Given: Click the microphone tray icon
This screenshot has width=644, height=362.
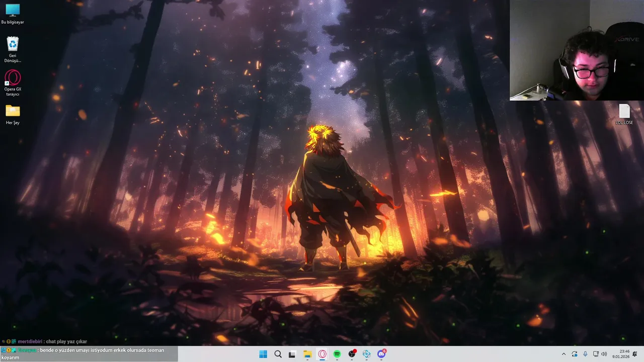Looking at the screenshot, I should pyautogui.click(x=585, y=354).
